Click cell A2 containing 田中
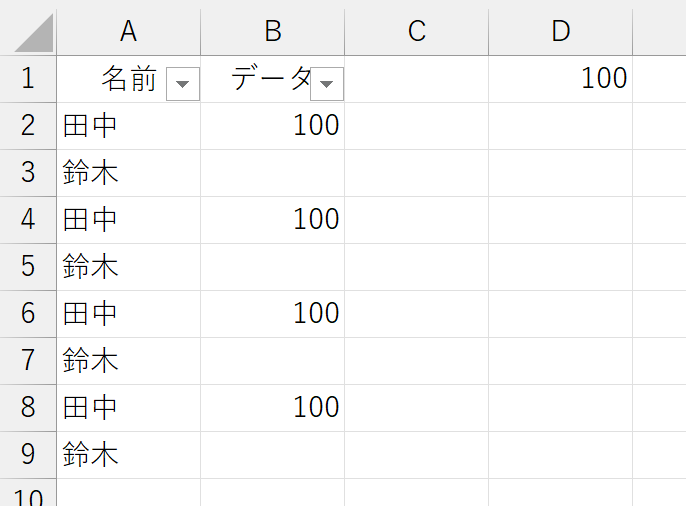 pos(129,126)
